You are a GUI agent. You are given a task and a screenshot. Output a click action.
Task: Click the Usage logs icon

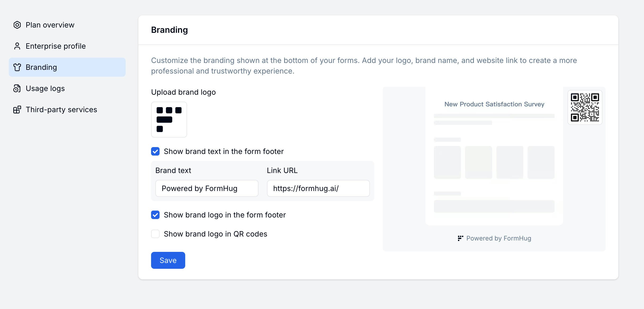click(17, 88)
